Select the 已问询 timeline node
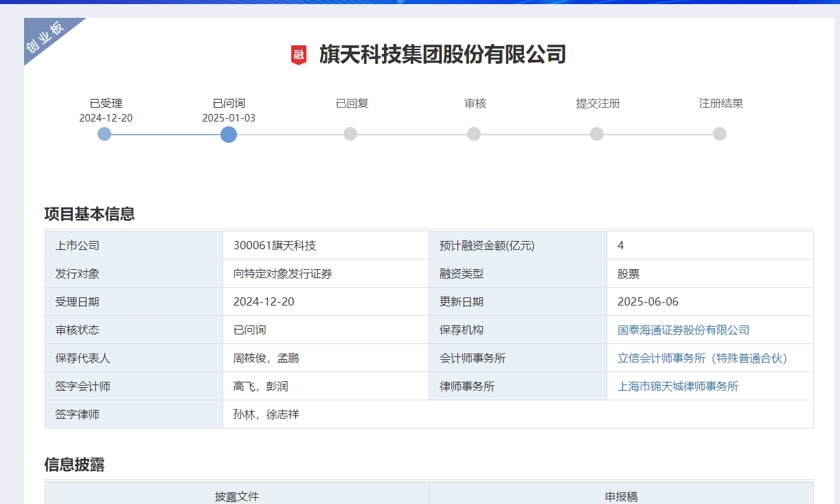Screen dimensions: 840x504 pyautogui.click(x=229, y=134)
